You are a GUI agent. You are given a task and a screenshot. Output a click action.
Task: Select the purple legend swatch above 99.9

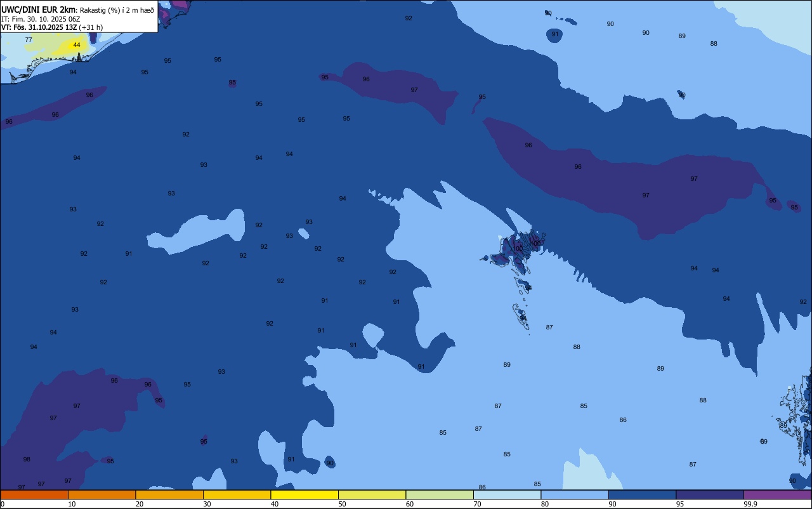tap(777, 494)
